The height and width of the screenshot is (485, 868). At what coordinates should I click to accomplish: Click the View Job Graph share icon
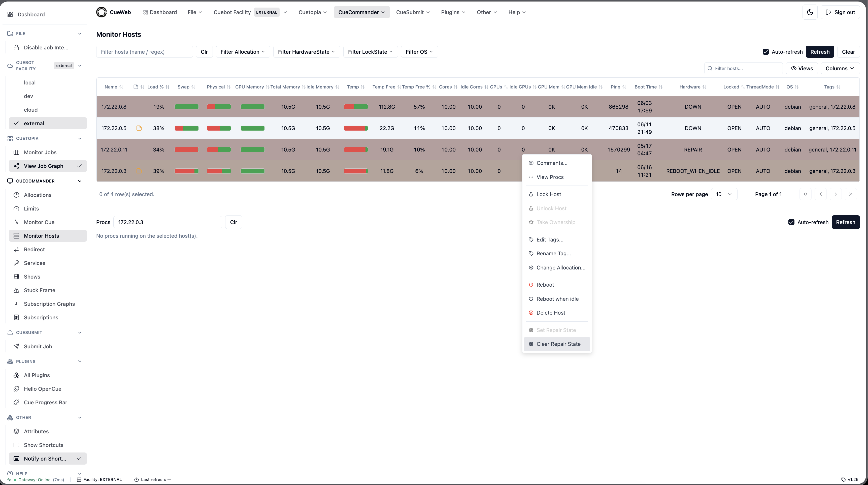pos(16,166)
